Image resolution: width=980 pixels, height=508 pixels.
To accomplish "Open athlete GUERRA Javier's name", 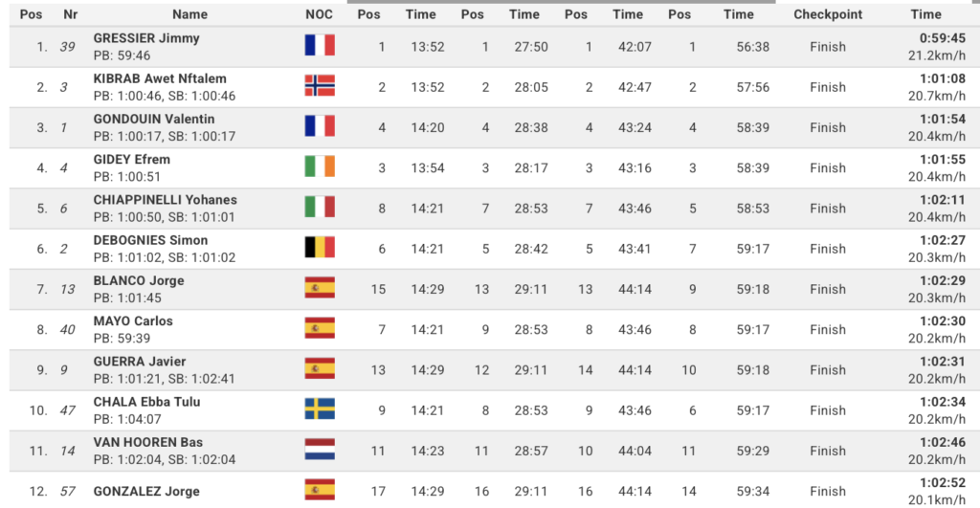I will (140, 362).
